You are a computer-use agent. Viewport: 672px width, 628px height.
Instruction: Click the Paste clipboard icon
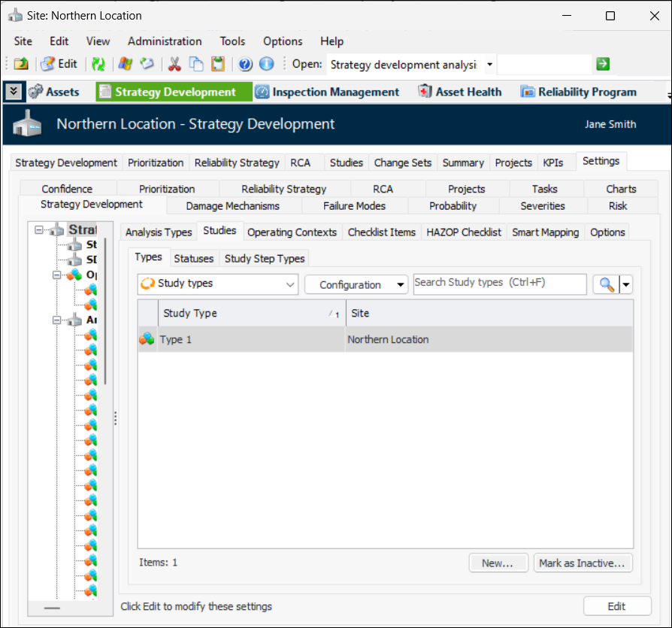(x=217, y=65)
